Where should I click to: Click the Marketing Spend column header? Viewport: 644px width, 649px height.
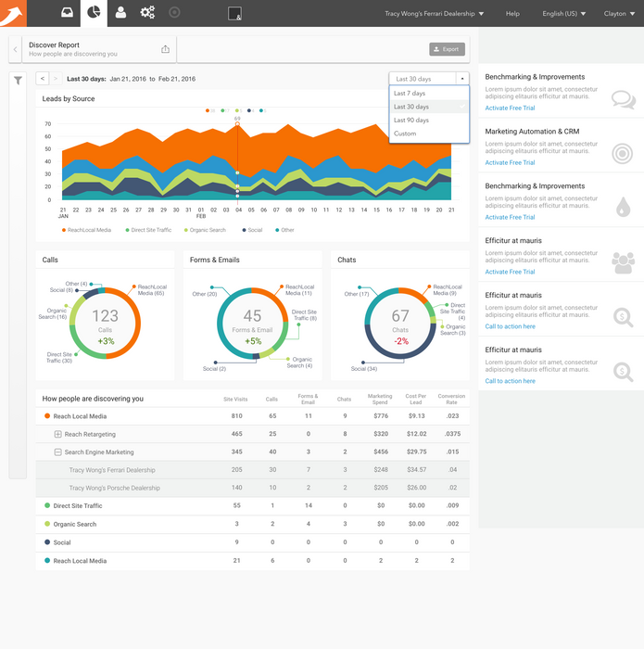(x=380, y=399)
